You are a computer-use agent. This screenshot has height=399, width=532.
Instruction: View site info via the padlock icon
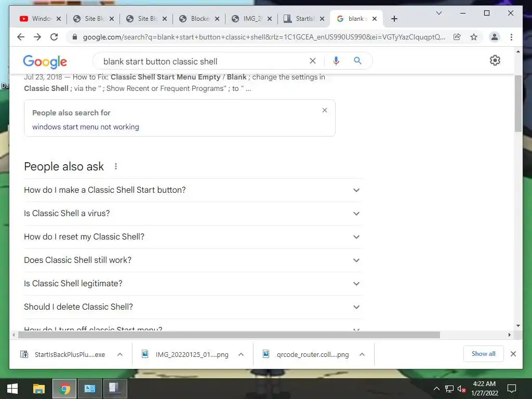coord(75,37)
